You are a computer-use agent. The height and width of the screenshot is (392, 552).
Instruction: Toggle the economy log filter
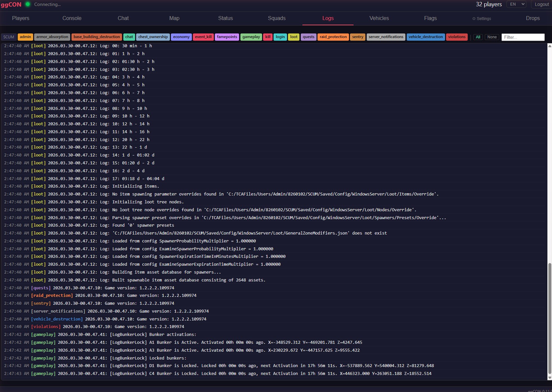coord(181,37)
